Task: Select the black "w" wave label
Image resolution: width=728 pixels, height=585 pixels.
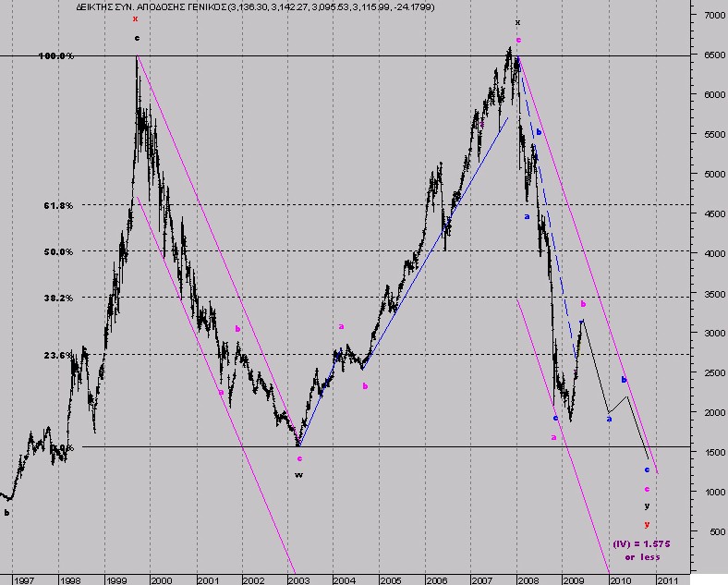Action: tap(299, 475)
